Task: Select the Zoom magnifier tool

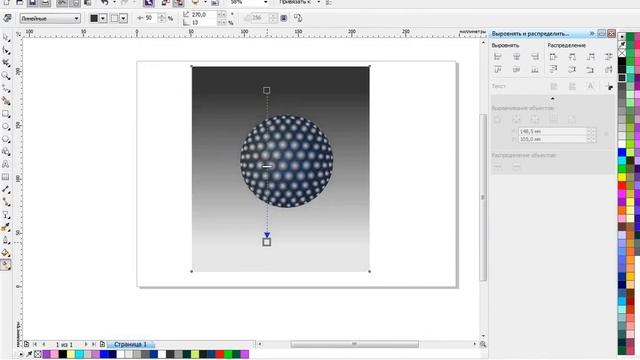Action: (6, 76)
